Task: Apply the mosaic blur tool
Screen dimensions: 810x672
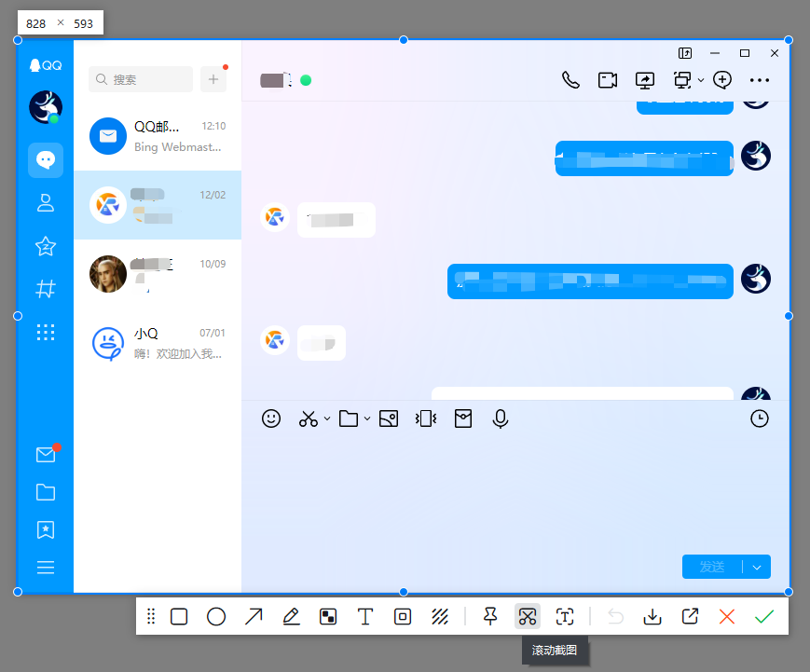Action: coord(328,616)
